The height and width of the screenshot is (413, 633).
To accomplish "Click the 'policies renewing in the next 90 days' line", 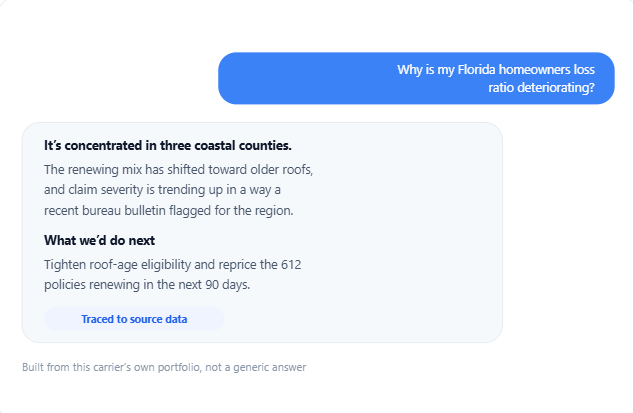I will click(x=147, y=285).
